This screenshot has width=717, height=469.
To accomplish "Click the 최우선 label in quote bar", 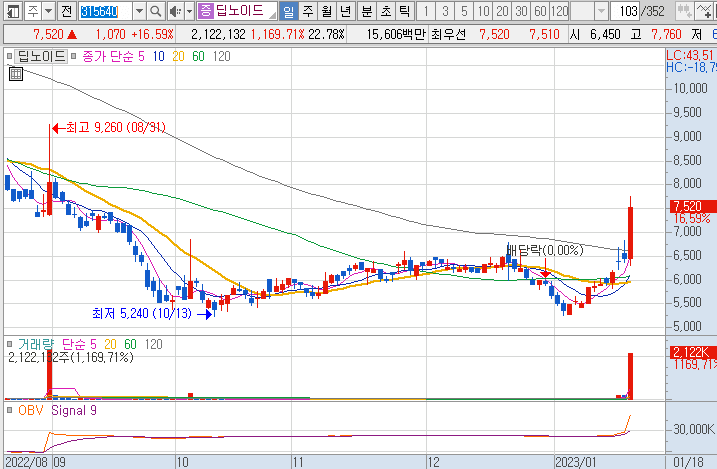I will (x=448, y=34).
